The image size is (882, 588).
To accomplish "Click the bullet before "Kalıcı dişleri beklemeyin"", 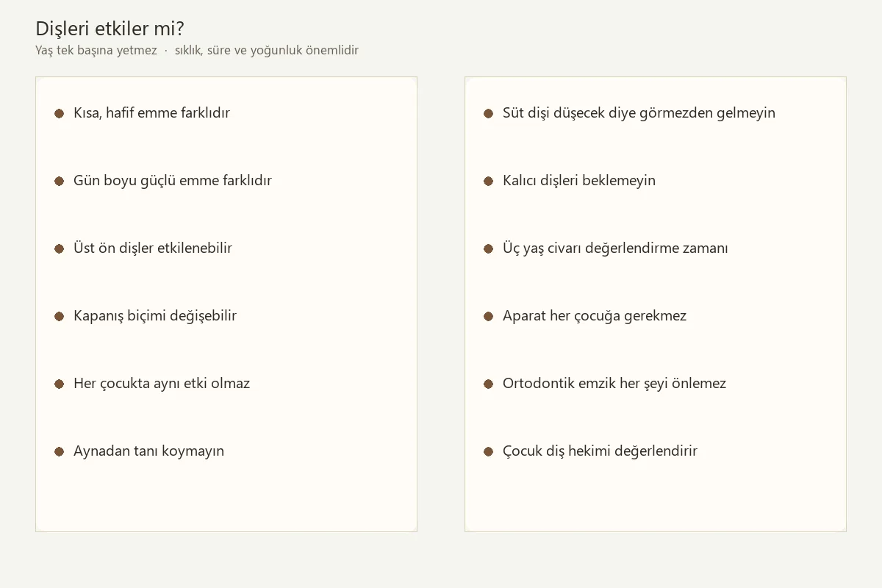I will [489, 181].
